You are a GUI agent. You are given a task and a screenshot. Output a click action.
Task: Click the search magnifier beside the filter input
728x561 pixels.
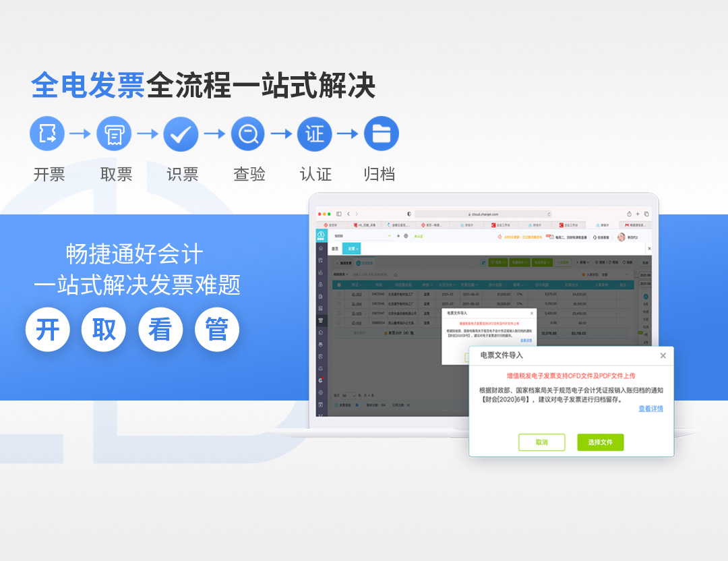pyautogui.click(x=396, y=275)
